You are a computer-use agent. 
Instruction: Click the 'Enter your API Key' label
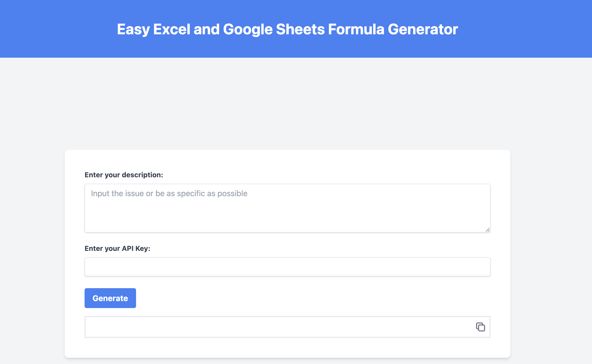point(117,248)
